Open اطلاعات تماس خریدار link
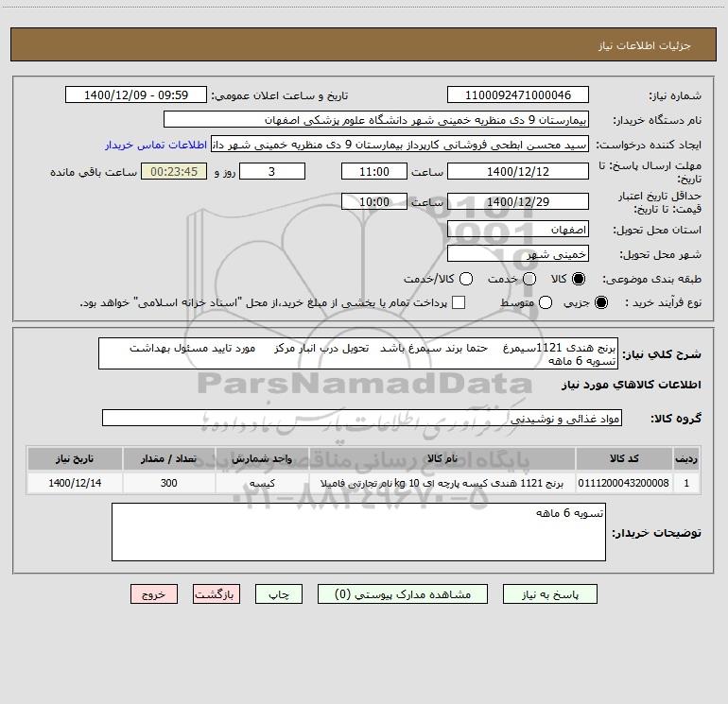The height and width of the screenshot is (704, 728). [156, 145]
